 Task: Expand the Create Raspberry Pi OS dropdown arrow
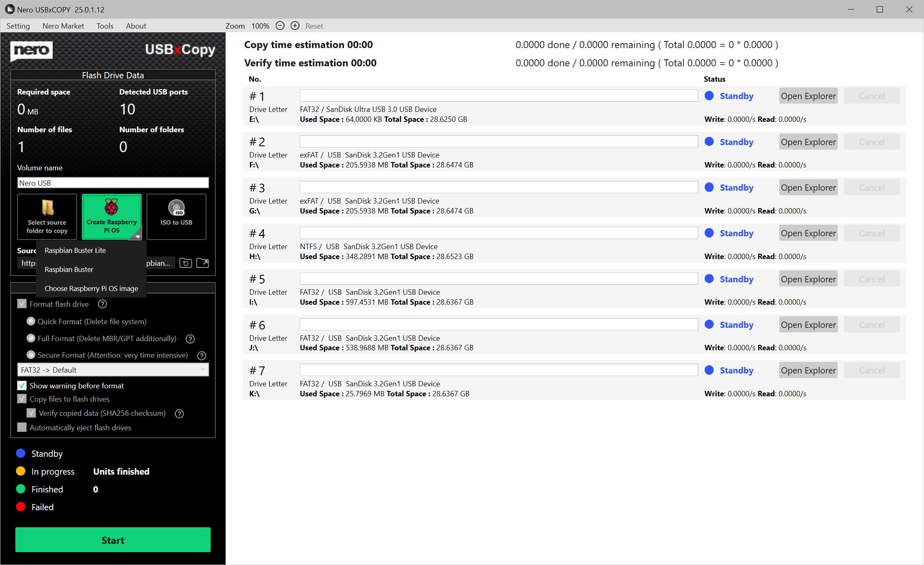pyautogui.click(x=137, y=235)
